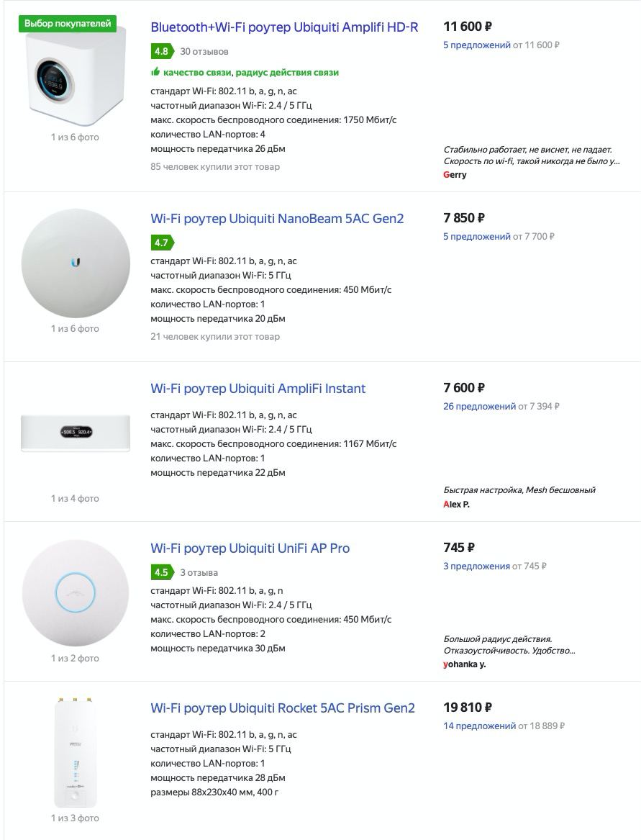Open the 'Ubiquiti UniFi AP Pro' title link

[x=250, y=548]
